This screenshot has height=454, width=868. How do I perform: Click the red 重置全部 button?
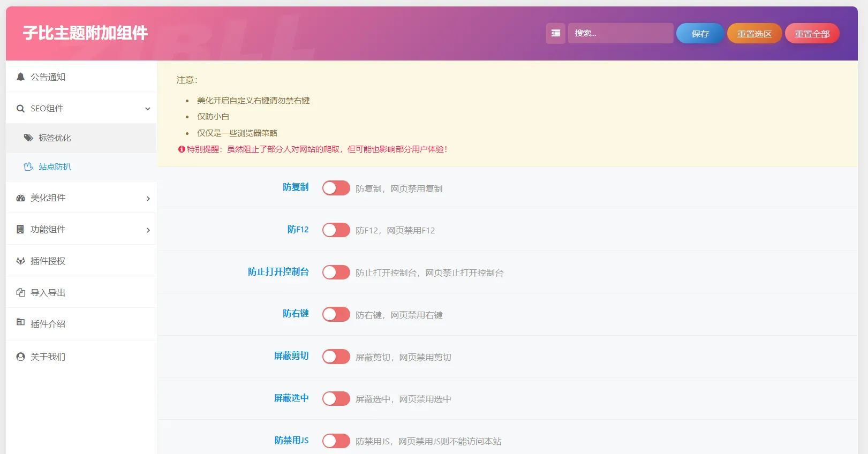[812, 34]
